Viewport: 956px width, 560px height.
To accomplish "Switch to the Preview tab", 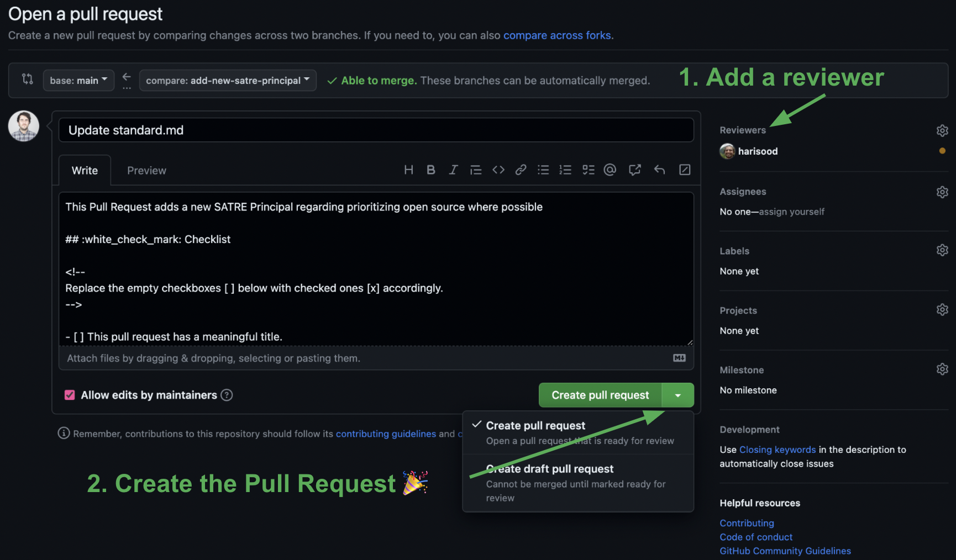I will pos(146,171).
